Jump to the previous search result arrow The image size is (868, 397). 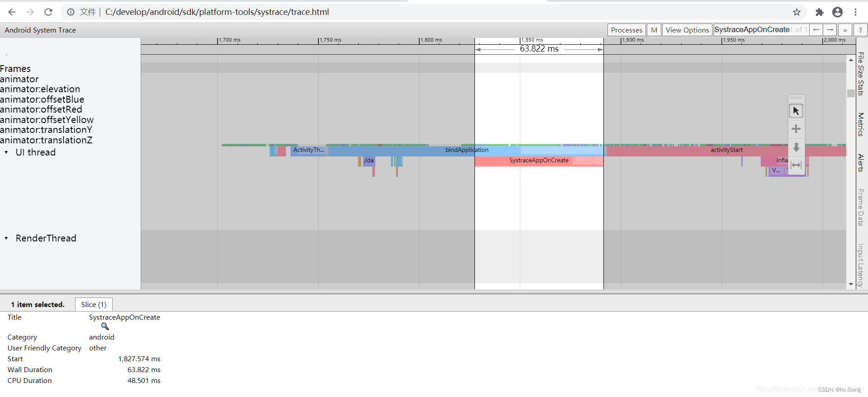[816, 30]
